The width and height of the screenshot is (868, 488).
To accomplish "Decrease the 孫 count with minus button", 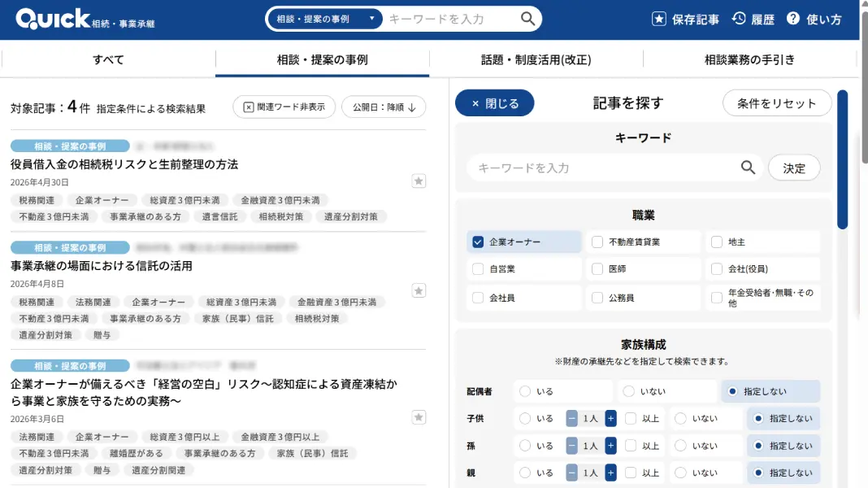I will point(572,446).
